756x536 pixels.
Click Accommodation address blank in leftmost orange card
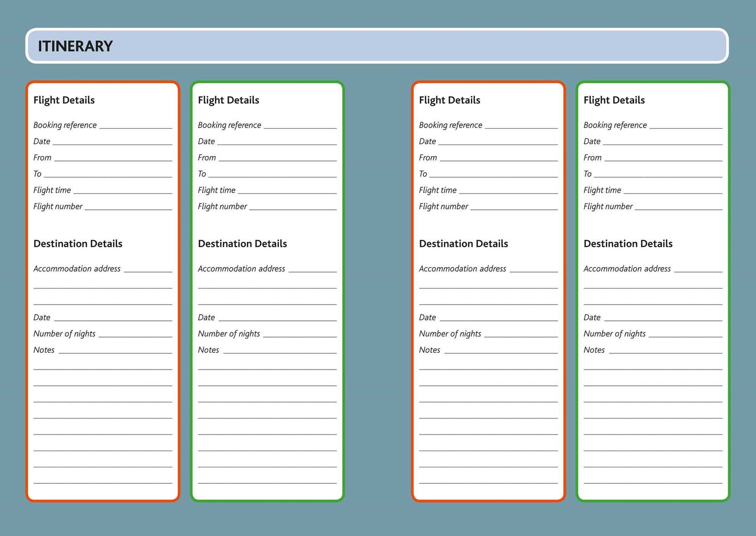point(148,269)
